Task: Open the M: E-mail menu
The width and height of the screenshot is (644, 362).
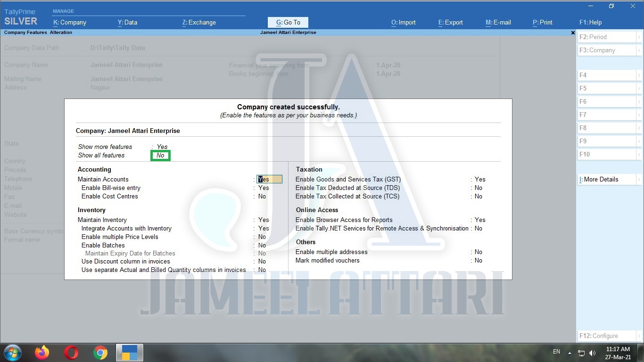Action: tap(498, 22)
